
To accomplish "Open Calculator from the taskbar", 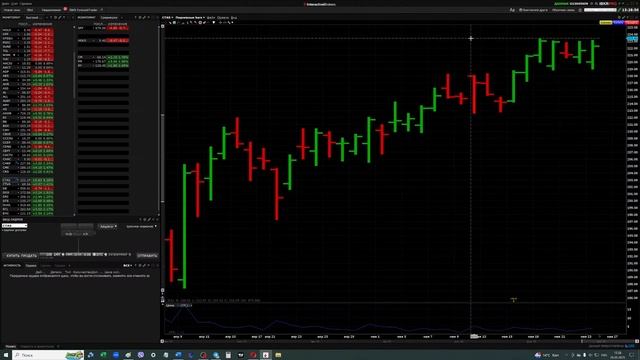I will [228, 355].
